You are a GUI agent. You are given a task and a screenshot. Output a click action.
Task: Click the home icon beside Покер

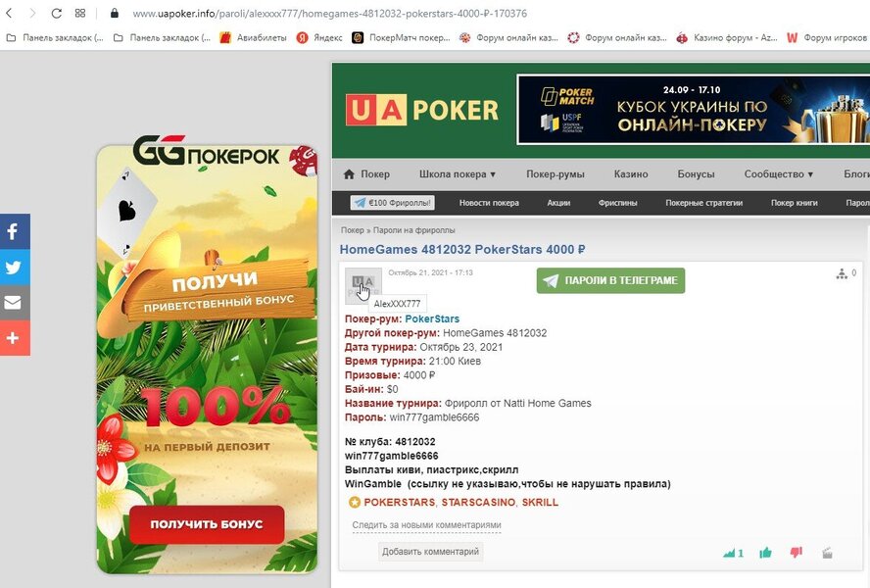[349, 174]
